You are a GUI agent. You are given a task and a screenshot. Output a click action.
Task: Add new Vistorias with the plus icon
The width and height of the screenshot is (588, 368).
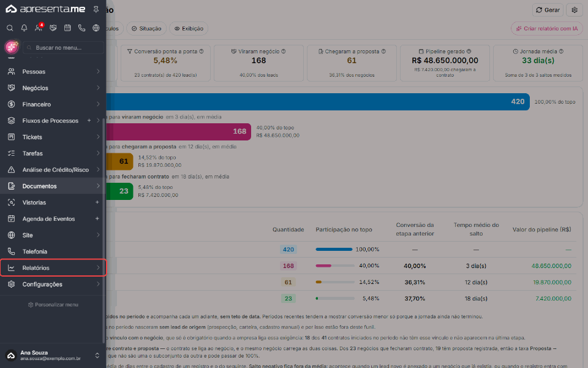(x=97, y=202)
